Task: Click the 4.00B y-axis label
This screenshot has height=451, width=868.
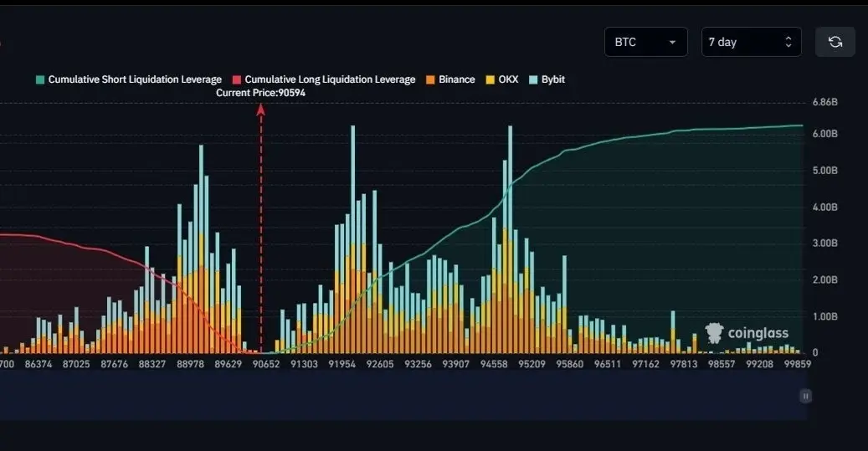Action: coord(824,207)
